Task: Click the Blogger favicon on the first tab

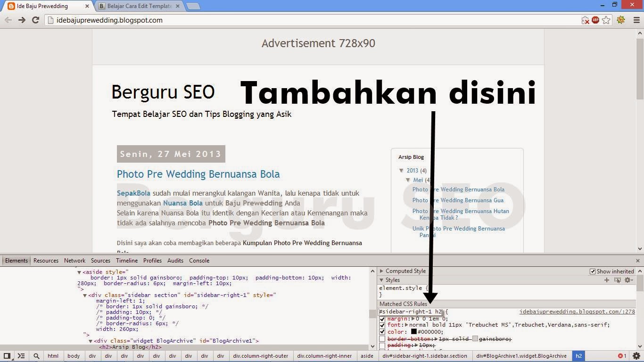Action: [x=11, y=6]
